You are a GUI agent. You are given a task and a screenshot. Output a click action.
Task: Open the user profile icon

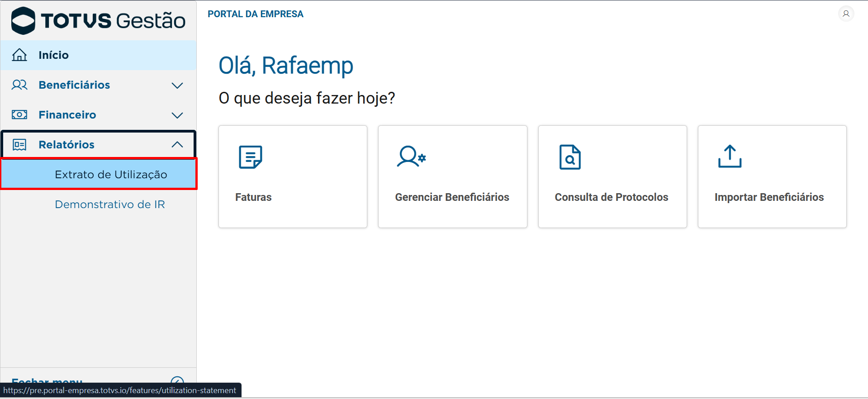[846, 14]
